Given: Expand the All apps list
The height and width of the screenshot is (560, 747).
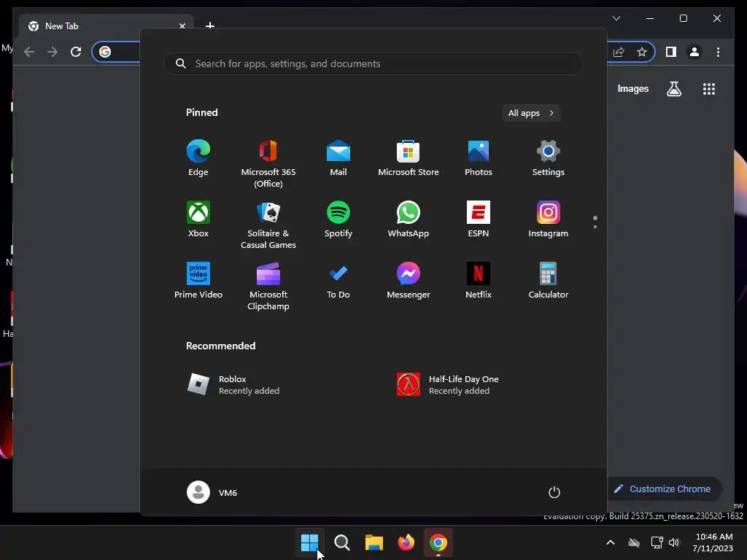Looking at the screenshot, I should (531, 113).
